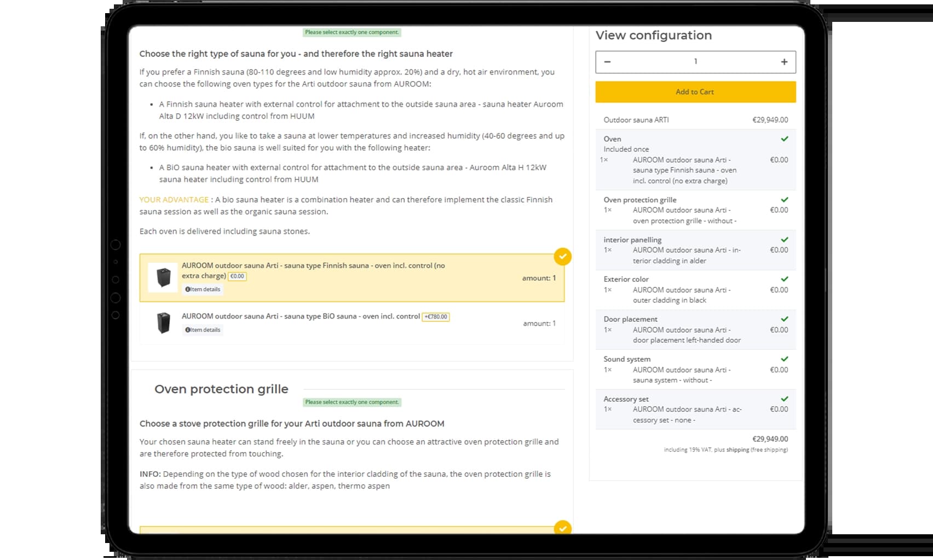The height and width of the screenshot is (560, 933).
Task: Click the YOUR ADVANTAGE highlighted text
Action: [x=174, y=200]
